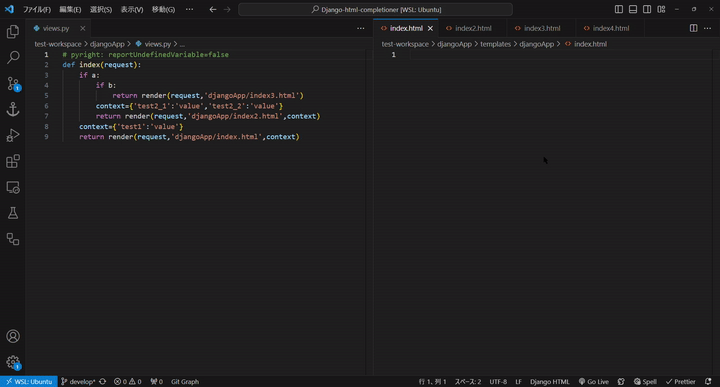720x387 pixels.
Task: Switch to the index4.html tab
Action: click(x=611, y=28)
